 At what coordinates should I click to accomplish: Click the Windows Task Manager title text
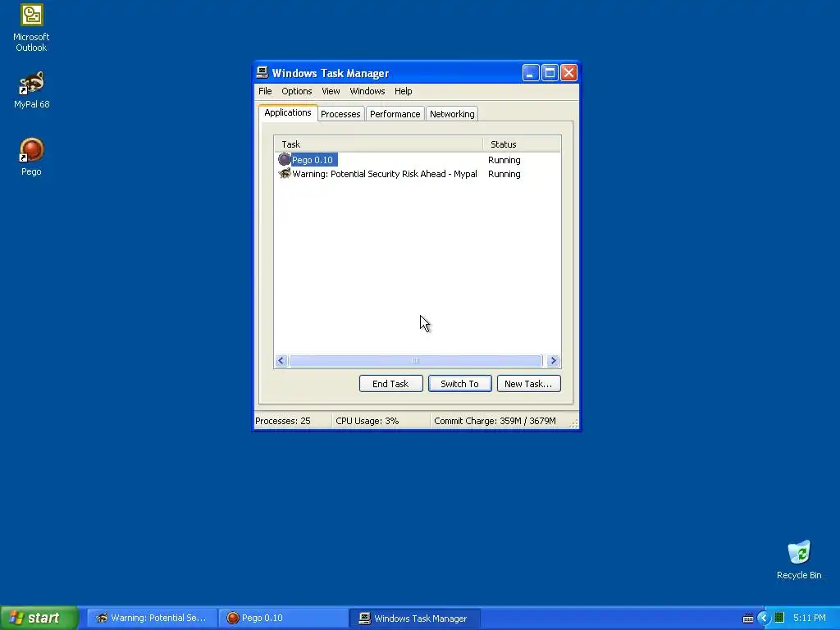point(330,73)
